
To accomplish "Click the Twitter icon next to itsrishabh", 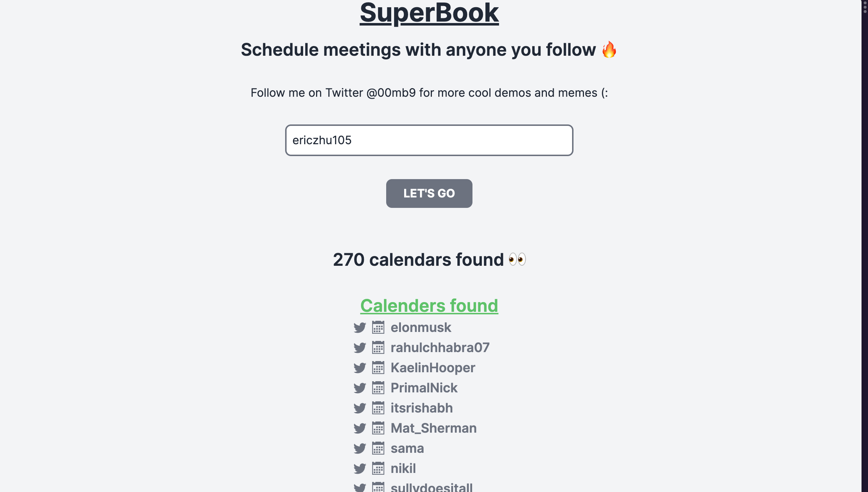I will (x=359, y=408).
